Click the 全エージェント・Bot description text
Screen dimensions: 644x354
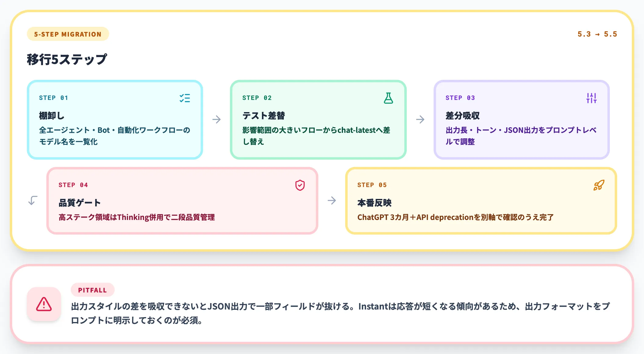(x=114, y=136)
